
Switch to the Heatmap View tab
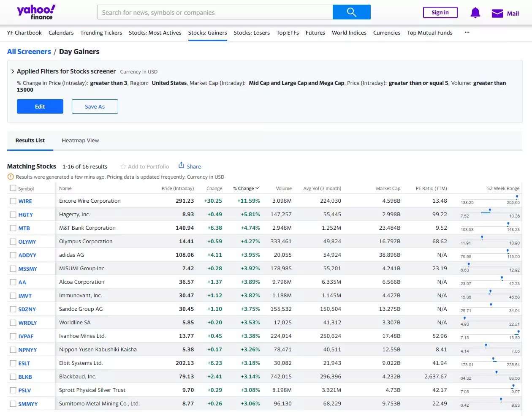coord(80,141)
